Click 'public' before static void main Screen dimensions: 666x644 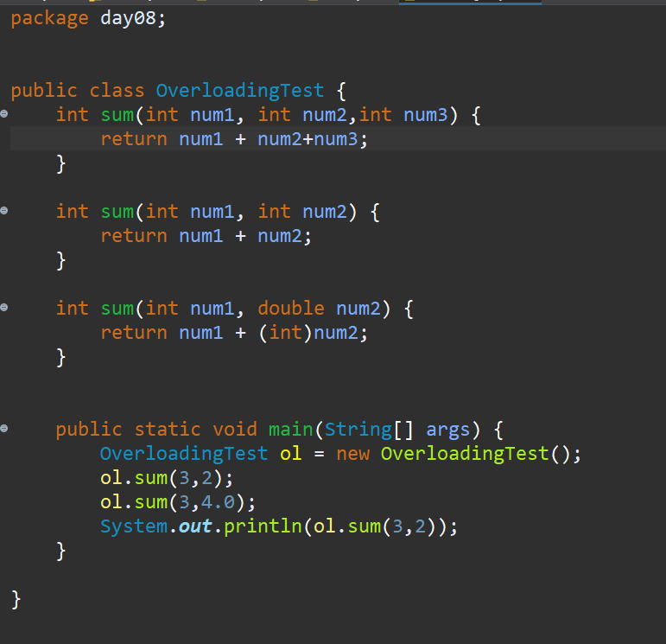tap(89, 430)
